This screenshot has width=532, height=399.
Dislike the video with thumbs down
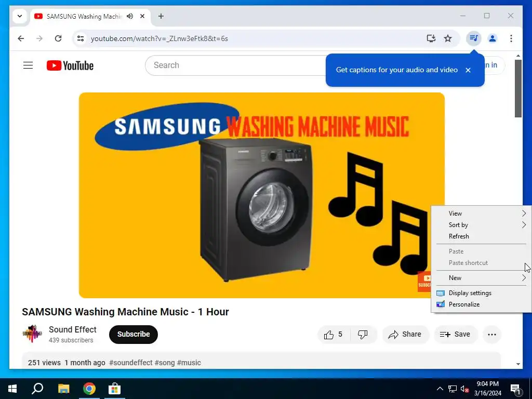tap(363, 335)
